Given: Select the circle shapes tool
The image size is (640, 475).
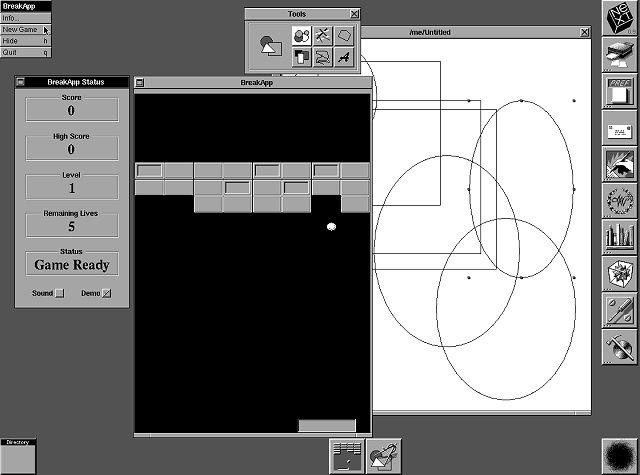Looking at the screenshot, I should coord(302,36).
